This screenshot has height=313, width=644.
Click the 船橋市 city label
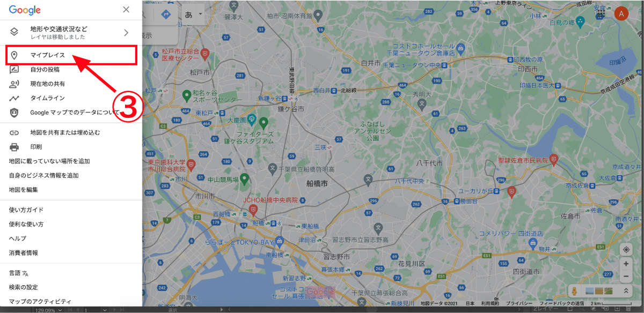pos(317,183)
